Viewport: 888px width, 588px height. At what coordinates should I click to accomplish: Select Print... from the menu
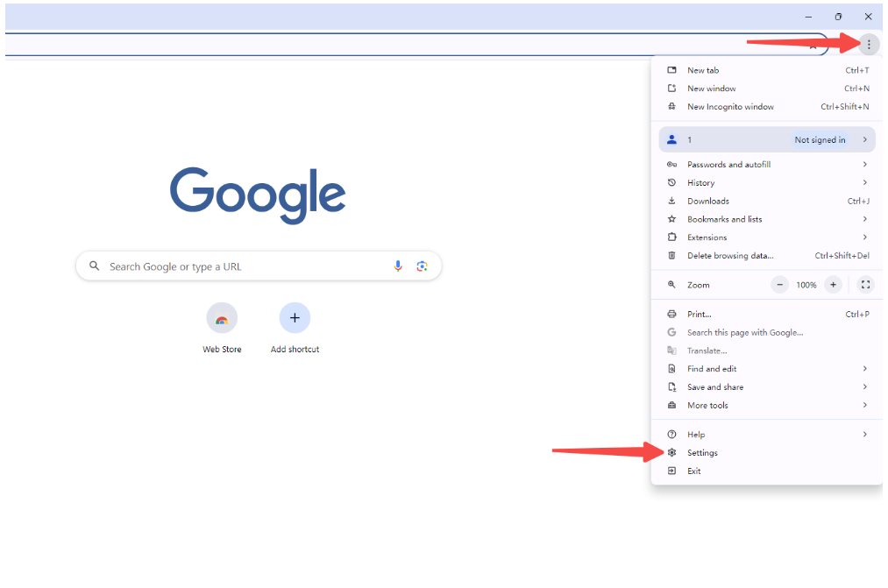click(767, 314)
